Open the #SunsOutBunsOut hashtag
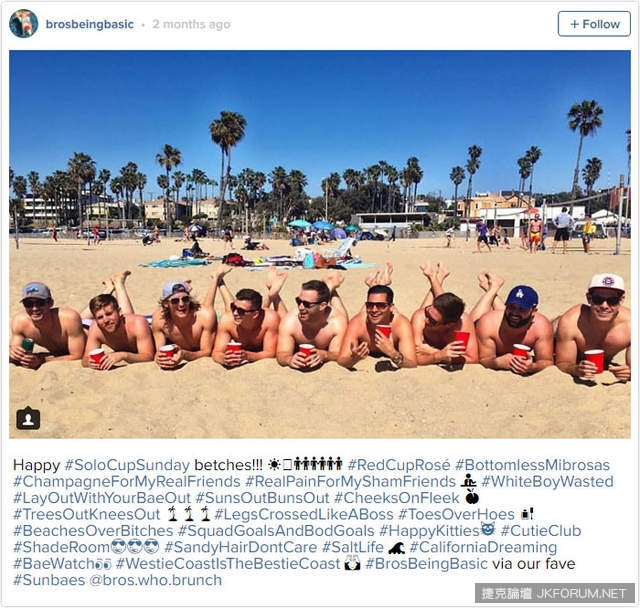 point(262,498)
